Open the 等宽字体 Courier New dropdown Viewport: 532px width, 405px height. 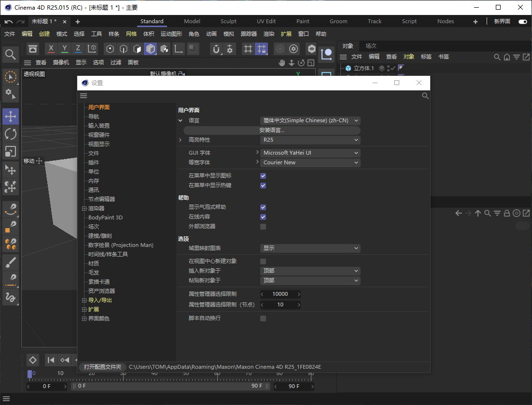pyautogui.click(x=310, y=162)
